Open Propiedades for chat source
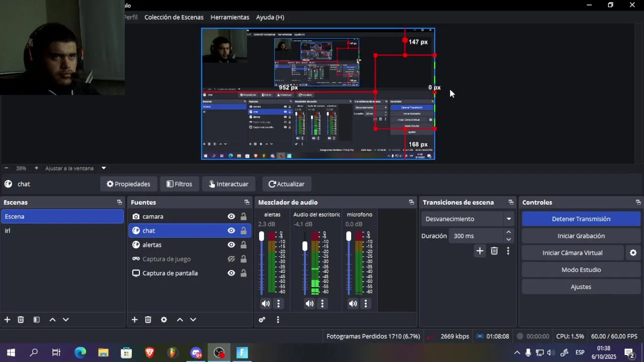 (128, 184)
